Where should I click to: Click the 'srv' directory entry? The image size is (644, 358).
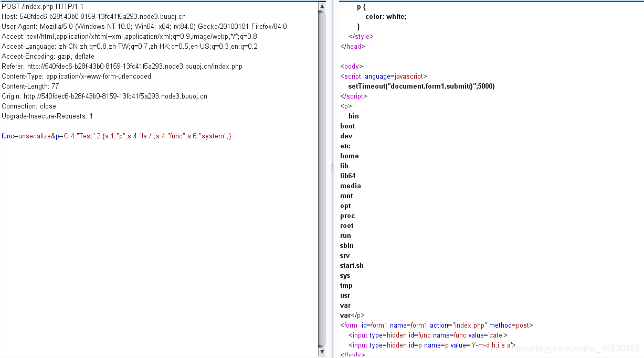(x=345, y=255)
